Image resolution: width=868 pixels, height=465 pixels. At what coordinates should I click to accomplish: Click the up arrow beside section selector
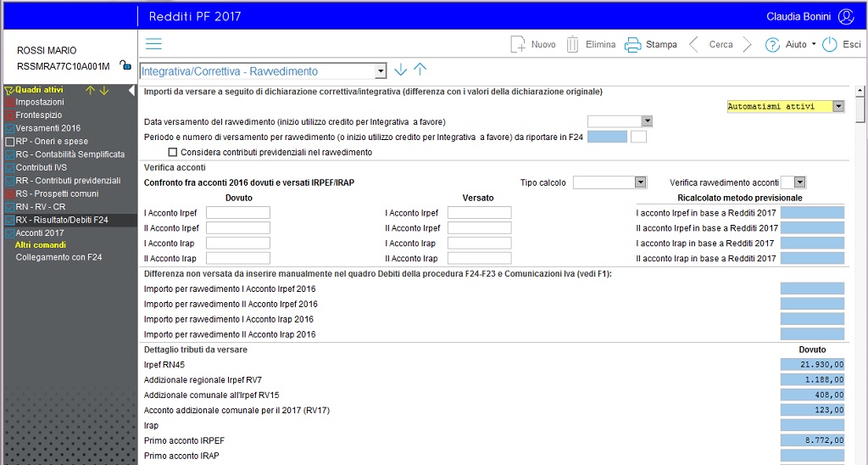coord(420,70)
